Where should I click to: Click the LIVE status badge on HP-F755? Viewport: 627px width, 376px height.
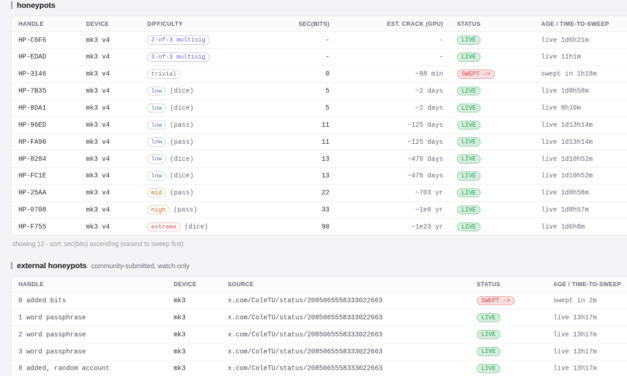(469, 227)
